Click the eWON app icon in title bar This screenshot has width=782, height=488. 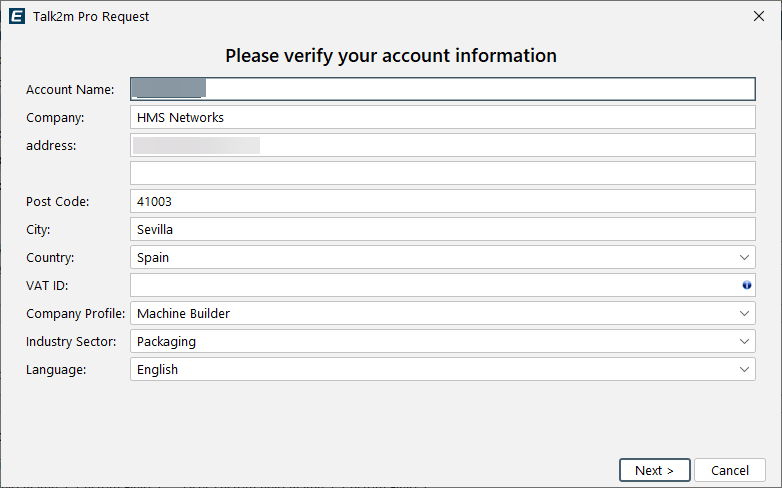[x=17, y=16]
